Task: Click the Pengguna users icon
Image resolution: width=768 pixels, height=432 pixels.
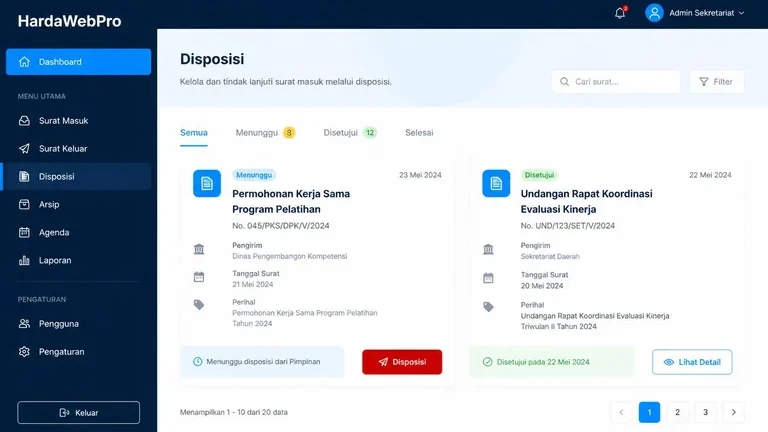Action: 24,324
